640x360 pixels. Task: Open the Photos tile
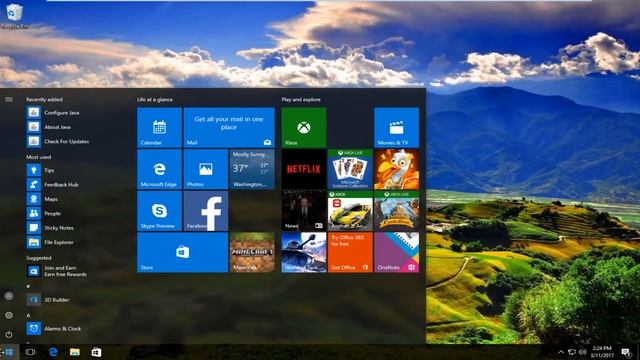[x=206, y=169]
